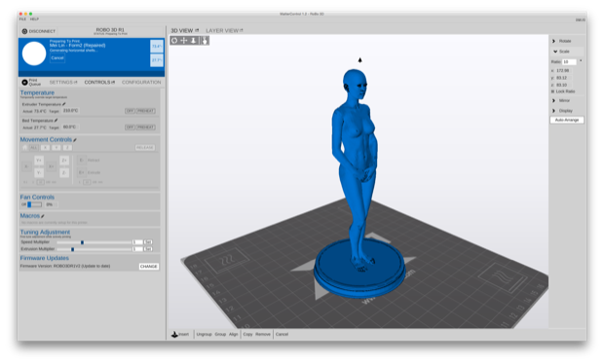Click Auto-Arrange button

click(567, 120)
